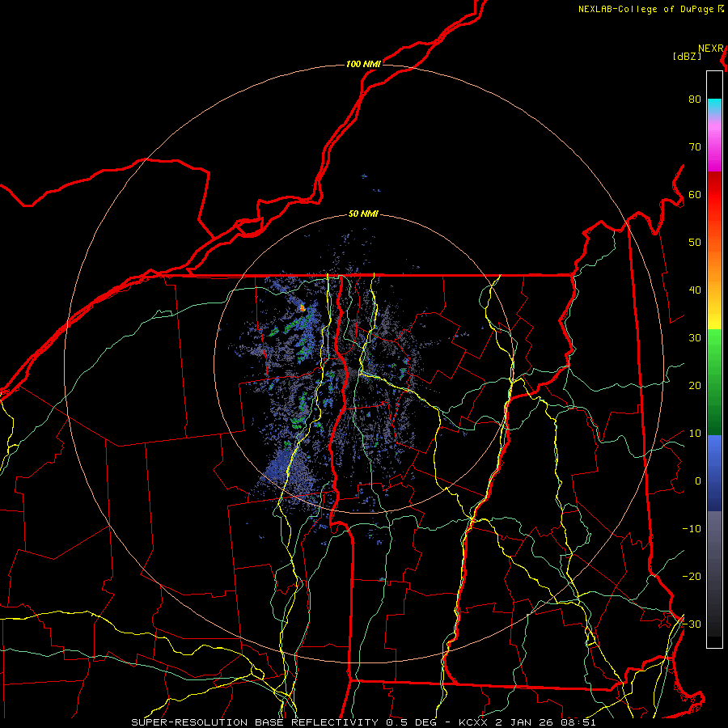Click the 50 NMI range ring label
728x728 pixels.
coord(363,214)
